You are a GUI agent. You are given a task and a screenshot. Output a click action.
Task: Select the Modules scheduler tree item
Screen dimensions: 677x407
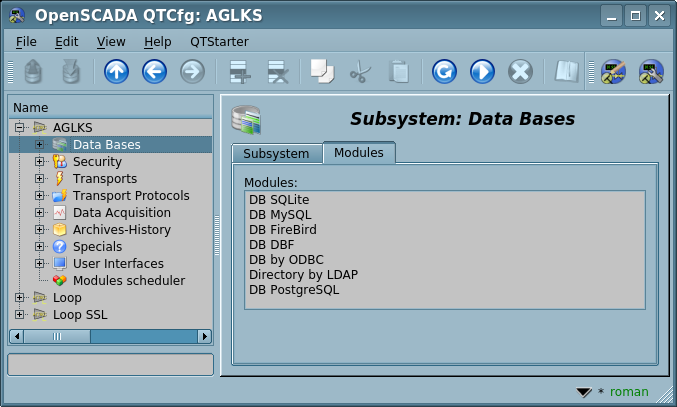pos(128,281)
